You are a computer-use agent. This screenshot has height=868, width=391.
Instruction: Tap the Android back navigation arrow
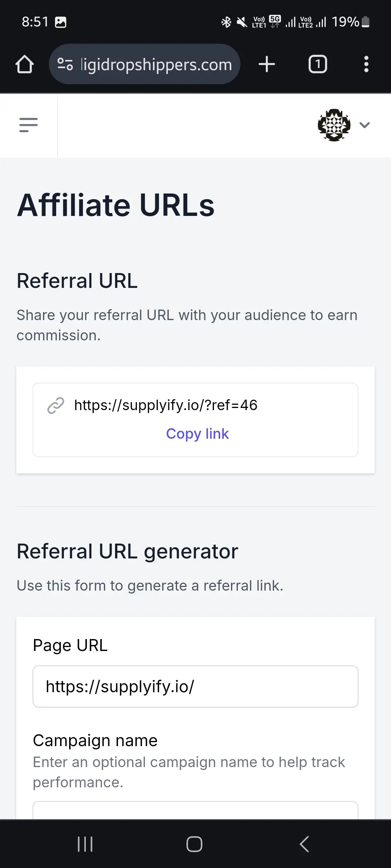pyautogui.click(x=304, y=844)
